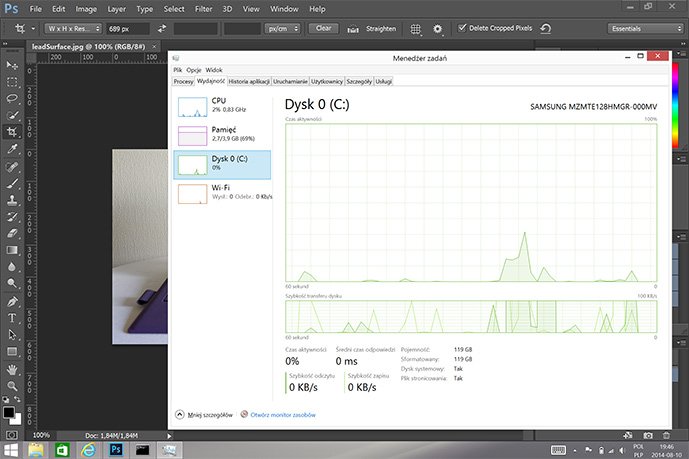This screenshot has height=459, width=689.
Task: Open the W x H x Res preset dropdown
Action: (73, 29)
